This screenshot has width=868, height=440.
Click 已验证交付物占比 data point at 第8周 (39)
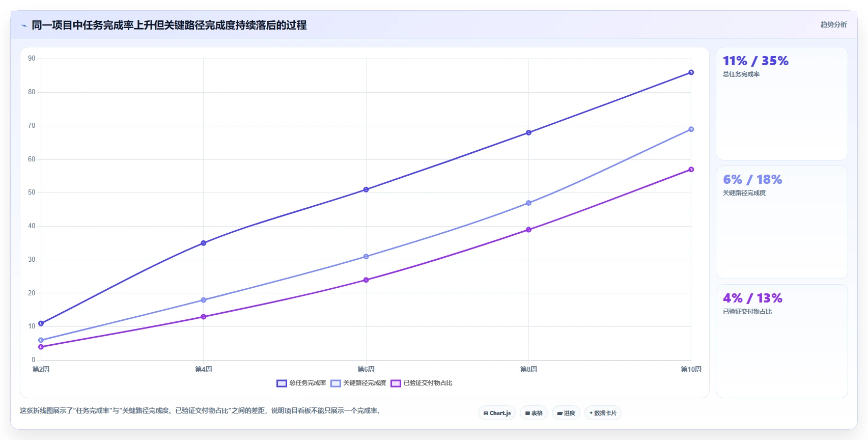point(528,230)
